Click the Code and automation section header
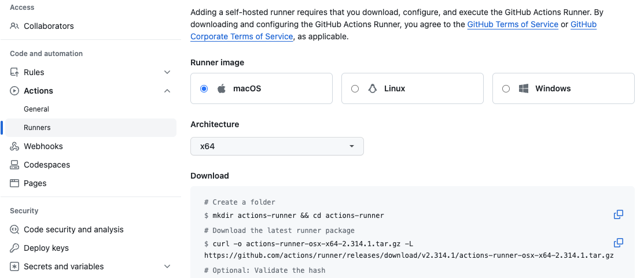Screen dimensions: 644x278 [46, 54]
